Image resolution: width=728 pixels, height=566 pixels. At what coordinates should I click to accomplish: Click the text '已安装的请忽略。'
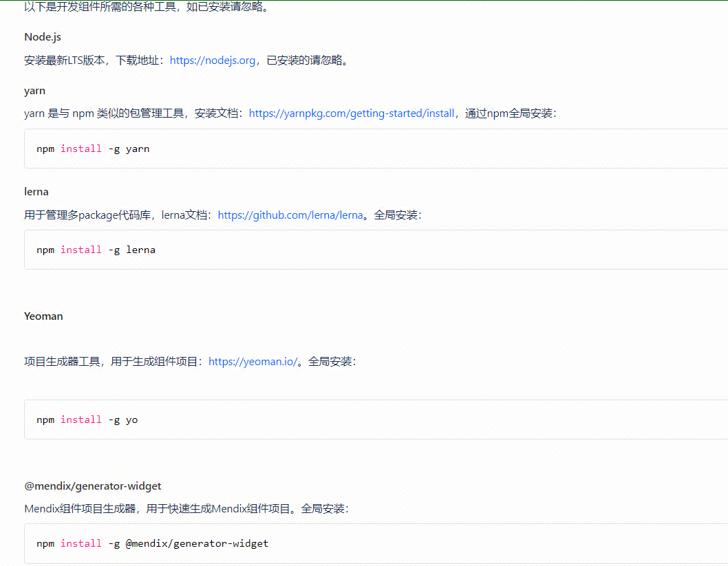[309, 61]
